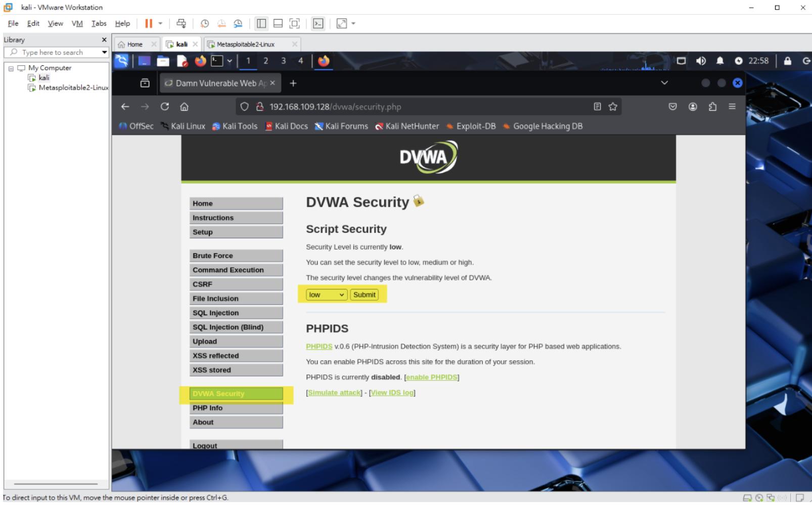The image size is (812, 505).
Task: Open the stretch display dropdown arrow
Action: pos(353,23)
